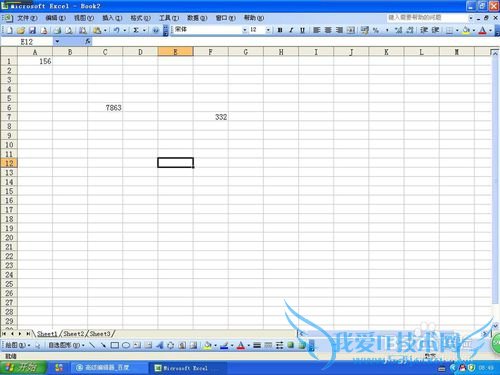Screen dimensions: 500x375
Task: Open the Fill Color dropdown arrow
Action: [x=474, y=30]
